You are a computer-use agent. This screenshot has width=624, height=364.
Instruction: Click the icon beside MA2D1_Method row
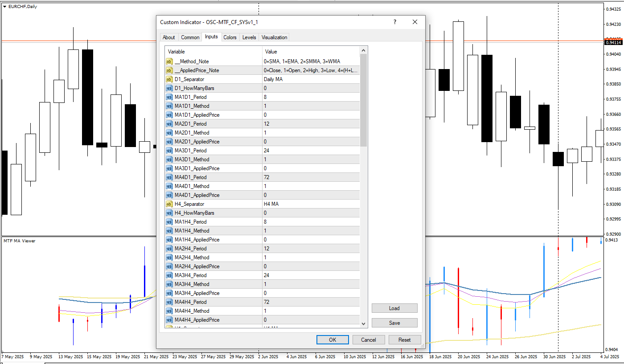169,133
